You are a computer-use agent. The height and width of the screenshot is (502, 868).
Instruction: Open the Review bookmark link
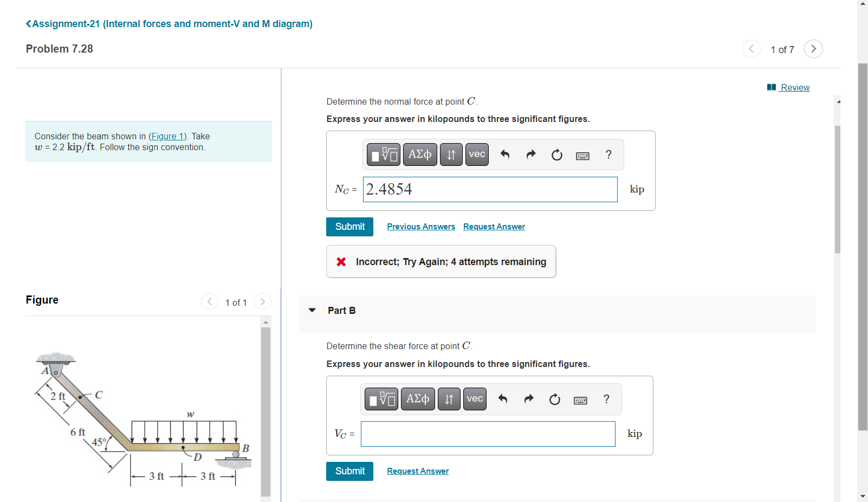(x=794, y=87)
